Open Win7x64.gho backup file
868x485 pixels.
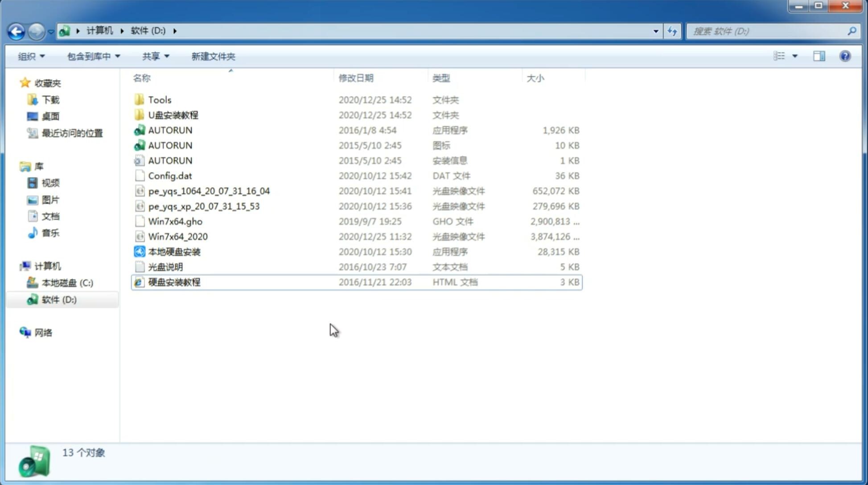[x=176, y=221]
